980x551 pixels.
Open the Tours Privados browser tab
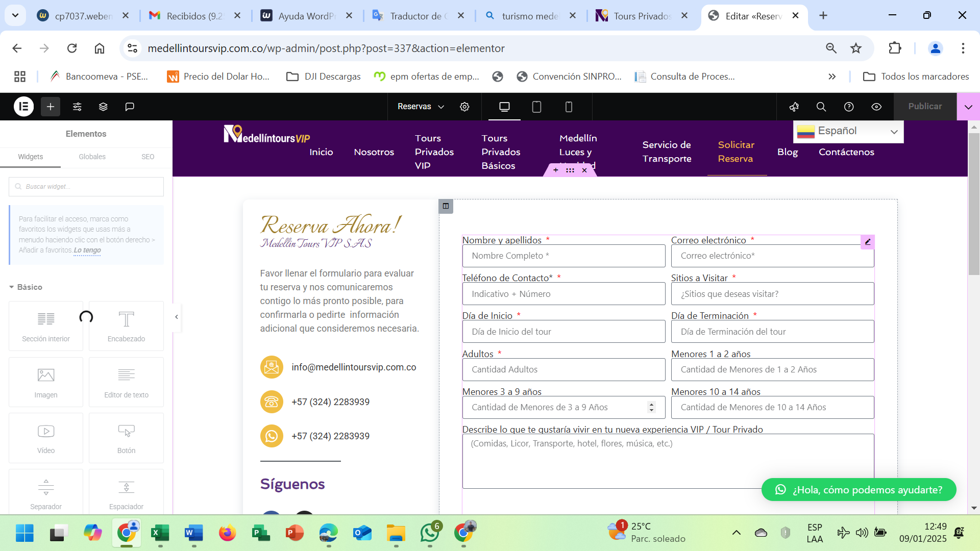tap(643, 16)
